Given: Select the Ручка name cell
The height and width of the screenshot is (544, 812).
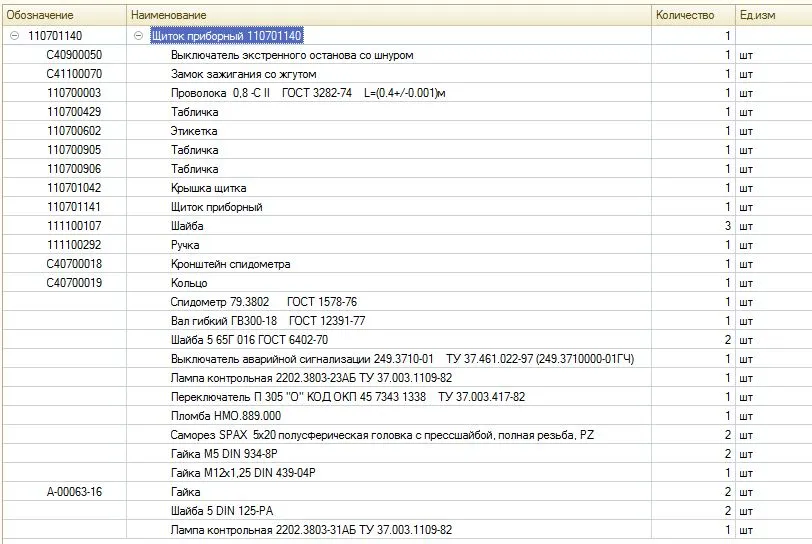Looking at the screenshot, I should 185,245.
